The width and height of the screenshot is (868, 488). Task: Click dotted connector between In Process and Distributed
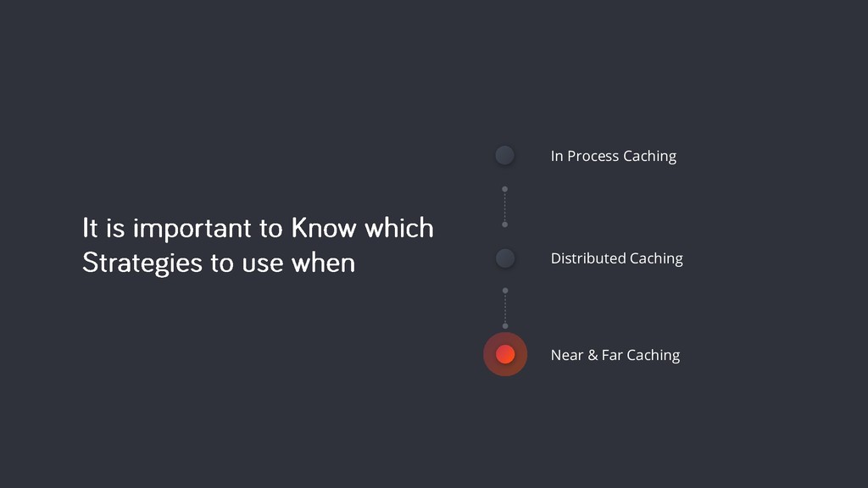coord(505,207)
